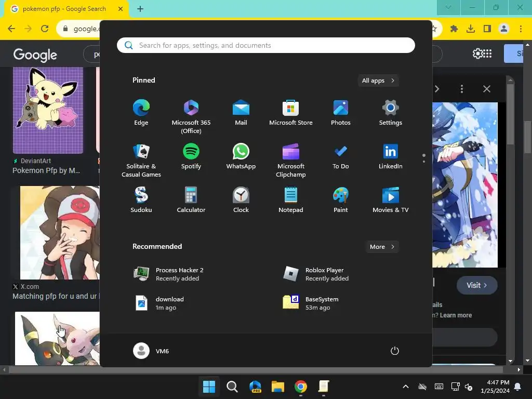Launch Movies & TV
532x399 pixels.
(391, 200)
